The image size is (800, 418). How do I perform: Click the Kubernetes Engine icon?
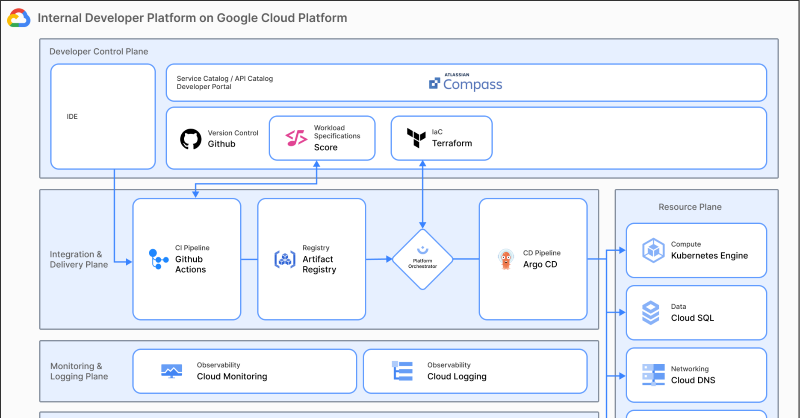coord(653,250)
